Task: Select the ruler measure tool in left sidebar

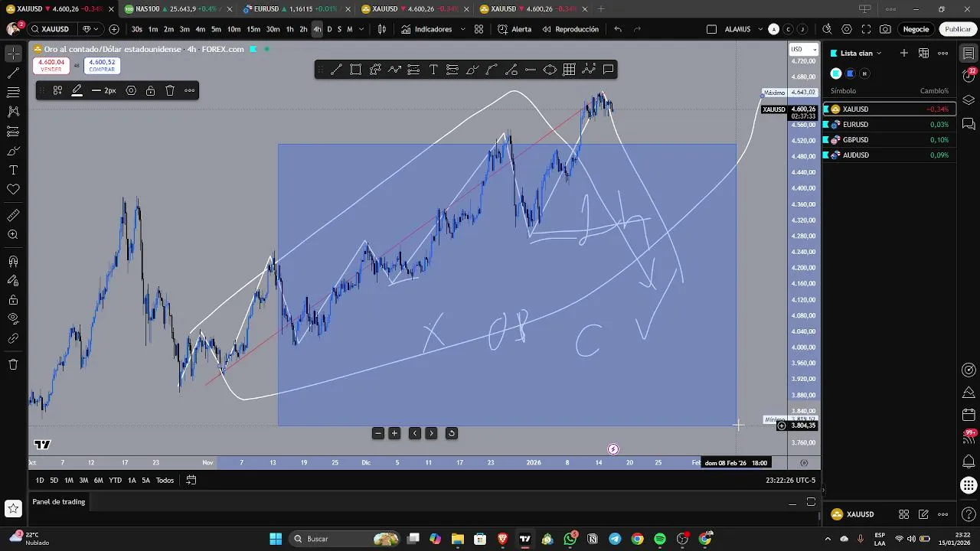Action: tap(13, 216)
